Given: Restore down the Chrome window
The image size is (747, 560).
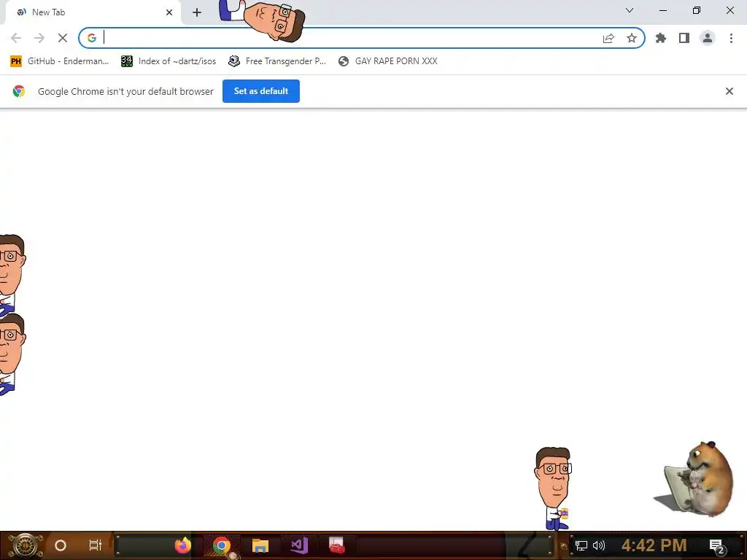Looking at the screenshot, I should pyautogui.click(x=697, y=10).
